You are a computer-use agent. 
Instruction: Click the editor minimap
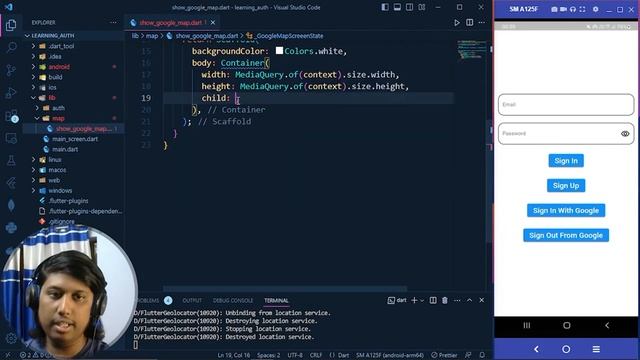coord(472,49)
